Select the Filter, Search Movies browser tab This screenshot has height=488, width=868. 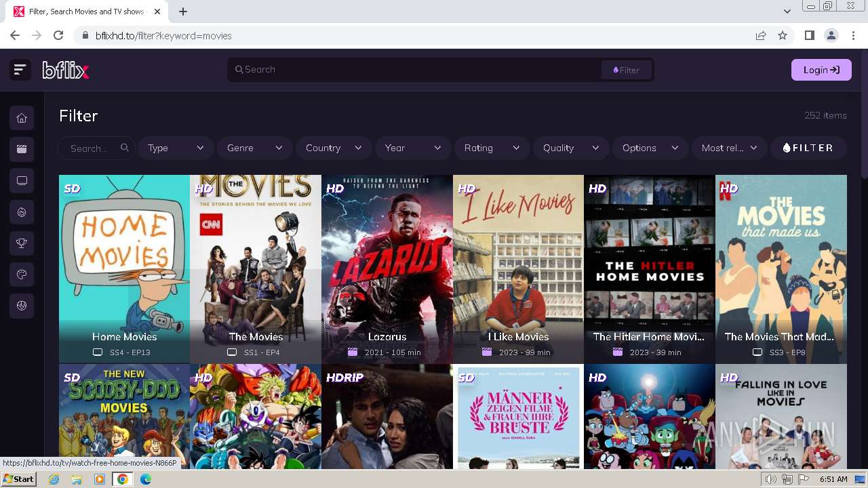pos(88,12)
